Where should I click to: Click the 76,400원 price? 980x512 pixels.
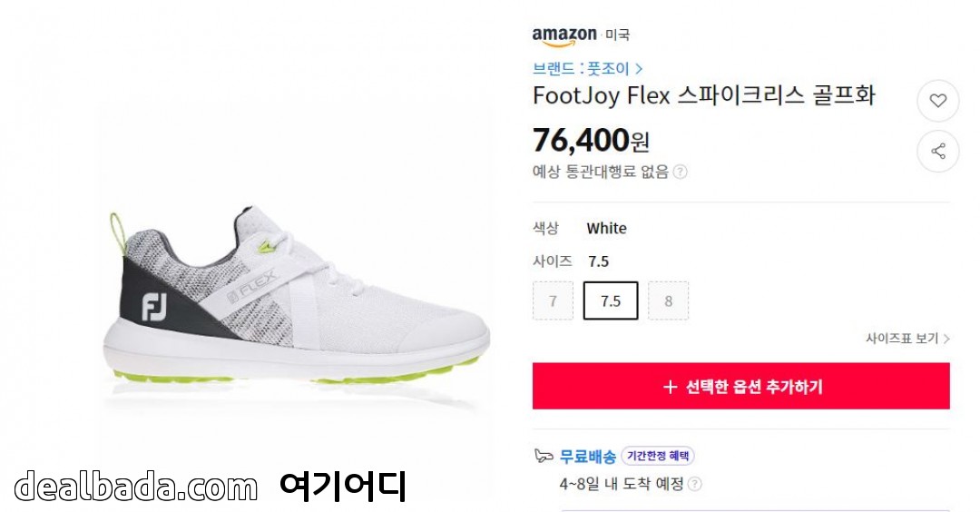point(591,141)
